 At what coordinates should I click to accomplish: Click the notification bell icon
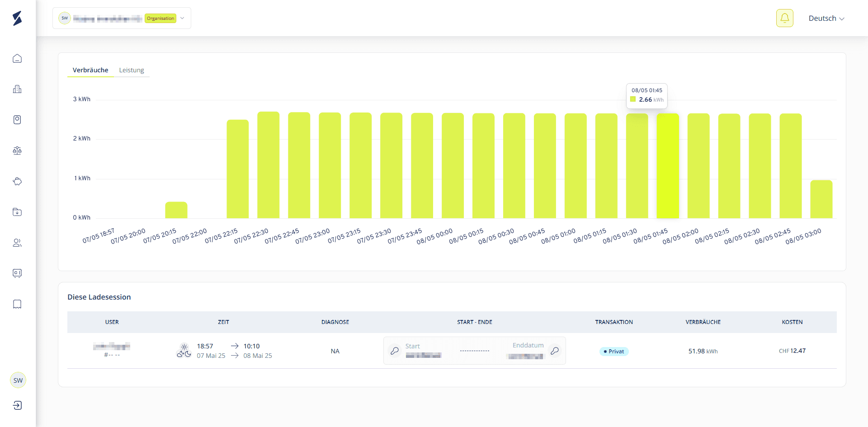click(785, 18)
